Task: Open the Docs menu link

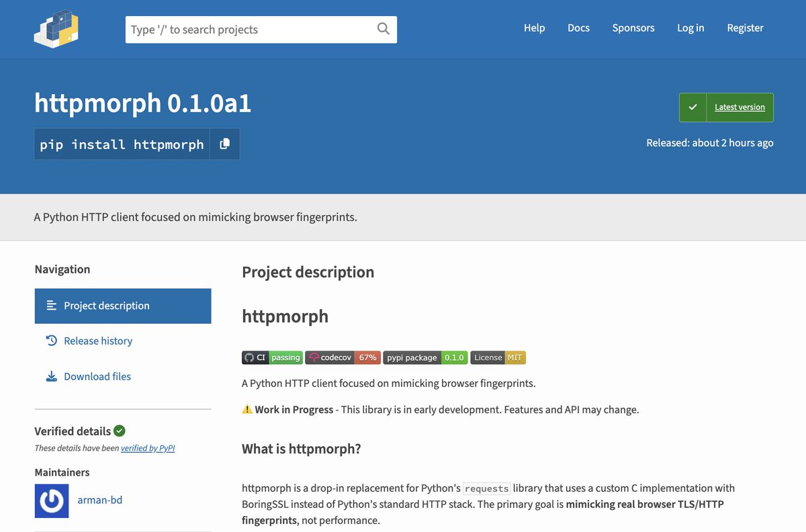Action: (x=578, y=28)
